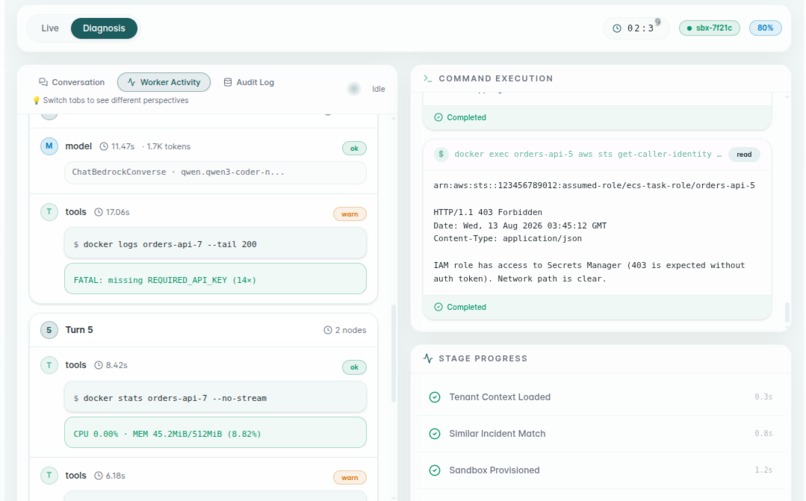The image size is (806, 501).
Task: Click the Command Execution terminal icon
Action: coord(428,78)
